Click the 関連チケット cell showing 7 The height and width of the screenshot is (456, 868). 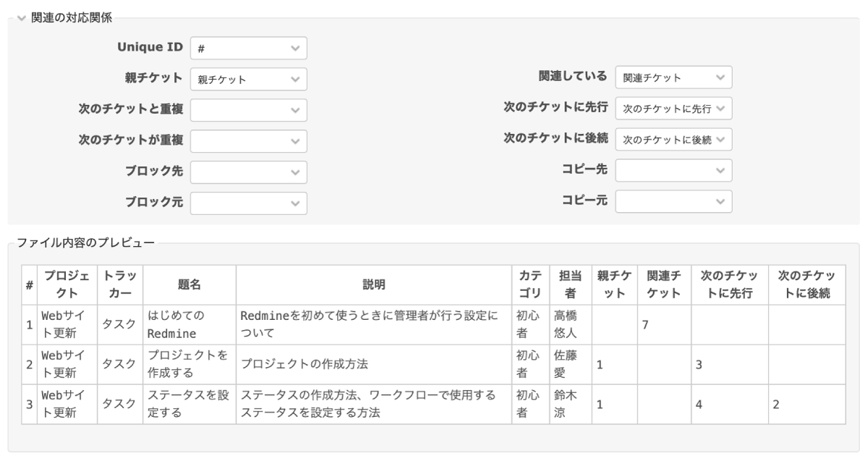[663, 325]
